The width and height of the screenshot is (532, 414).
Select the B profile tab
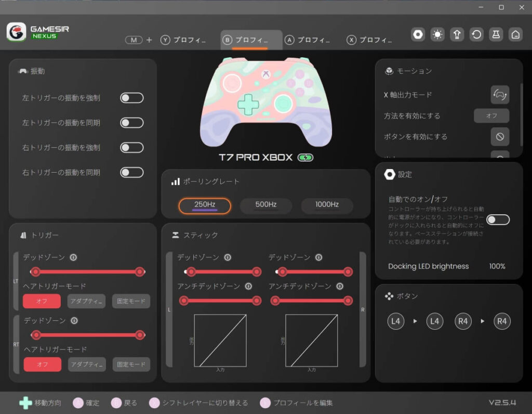[251, 40]
